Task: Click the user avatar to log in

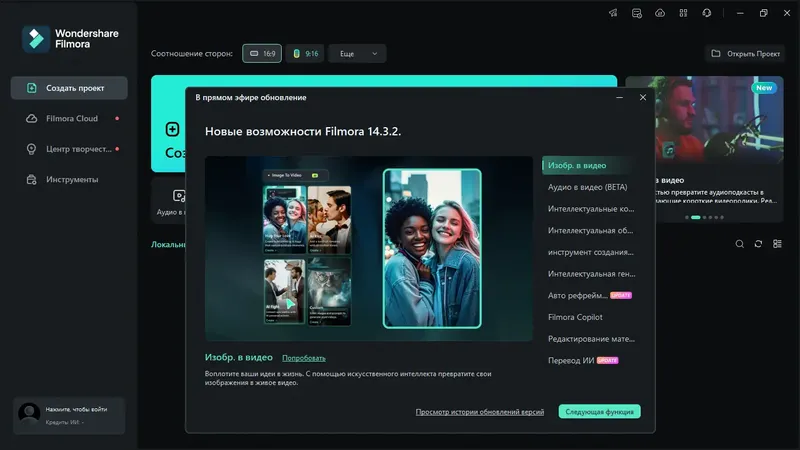Action: 29,414
